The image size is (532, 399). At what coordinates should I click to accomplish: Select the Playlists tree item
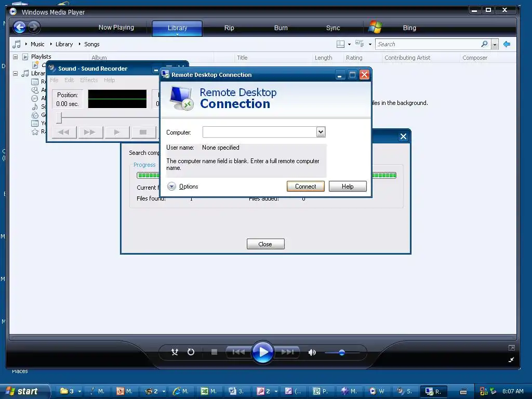point(41,57)
